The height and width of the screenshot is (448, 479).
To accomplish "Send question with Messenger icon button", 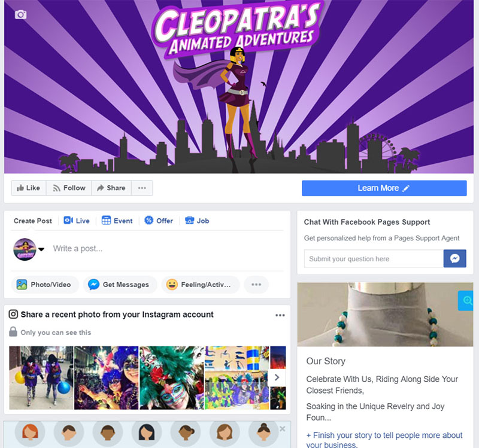I will 454,258.
